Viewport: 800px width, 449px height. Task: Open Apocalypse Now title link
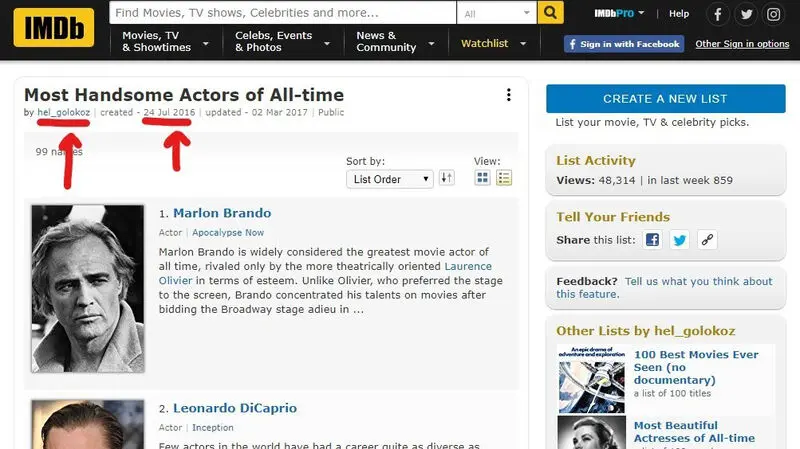[228, 233]
